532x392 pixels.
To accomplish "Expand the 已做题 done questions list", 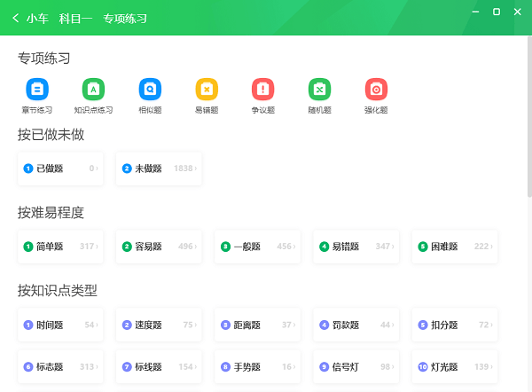I will [60, 169].
